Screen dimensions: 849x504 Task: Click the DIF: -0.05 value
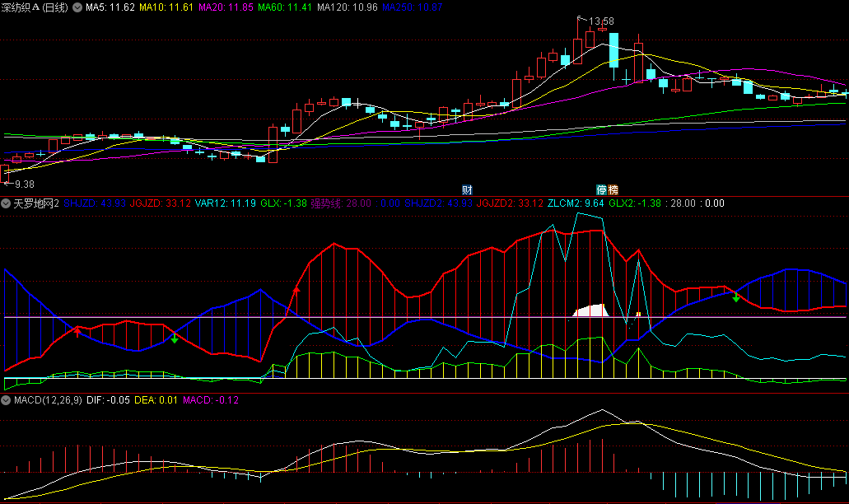pos(109,400)
